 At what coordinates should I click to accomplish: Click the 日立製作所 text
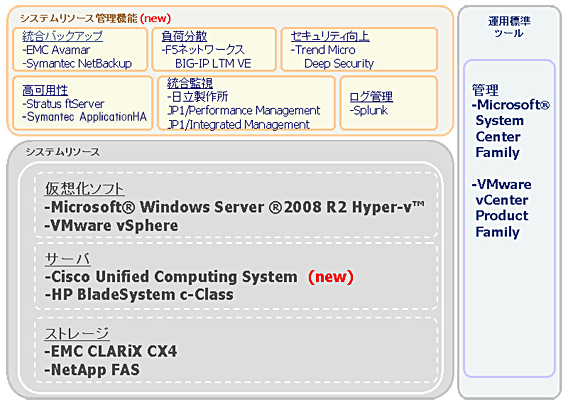(198, 96)
